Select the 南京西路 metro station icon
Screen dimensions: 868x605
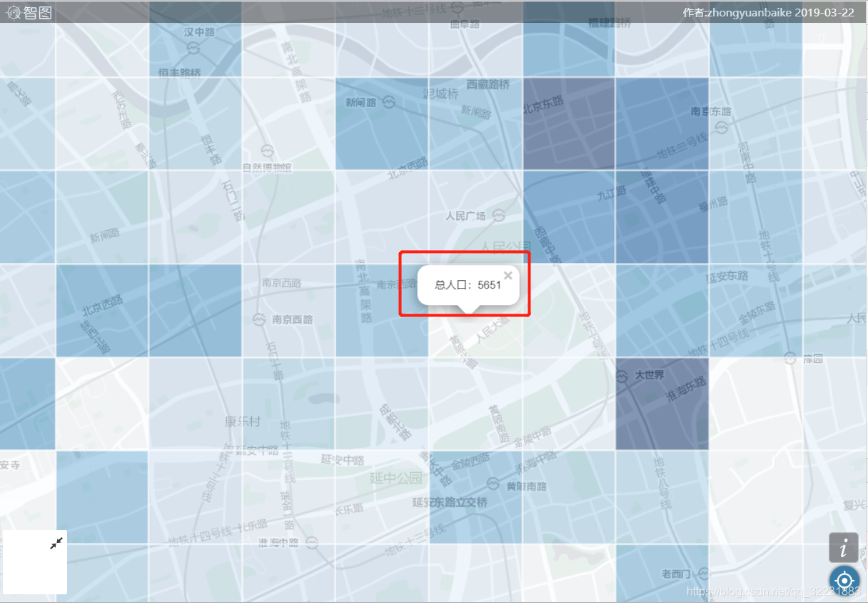(260, 319)
